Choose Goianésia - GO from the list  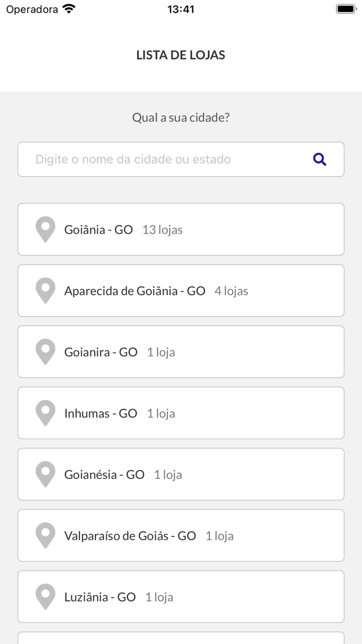(x=181, y=474)
